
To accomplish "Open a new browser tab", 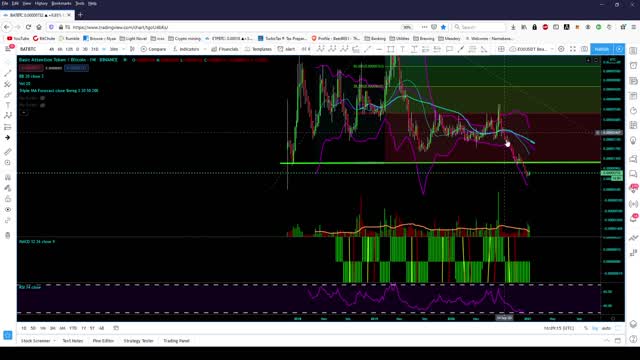I will (x=80, y=15).
